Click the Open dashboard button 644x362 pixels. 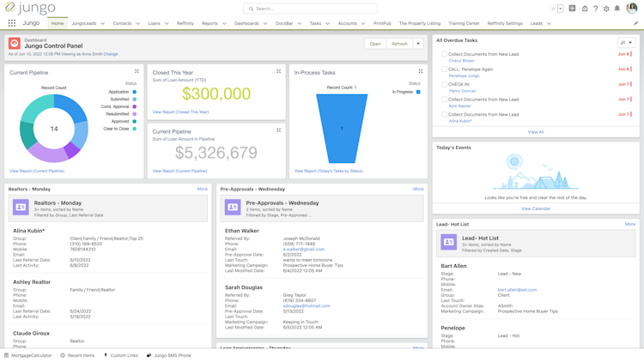375,44
